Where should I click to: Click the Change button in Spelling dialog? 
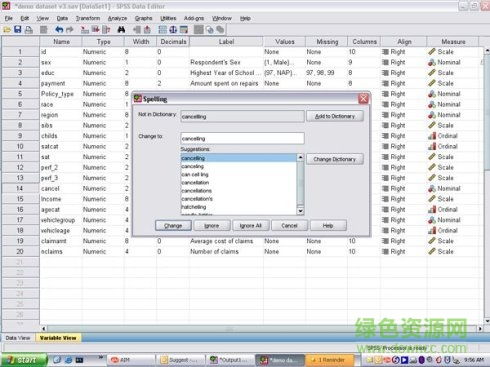[173, 226]
